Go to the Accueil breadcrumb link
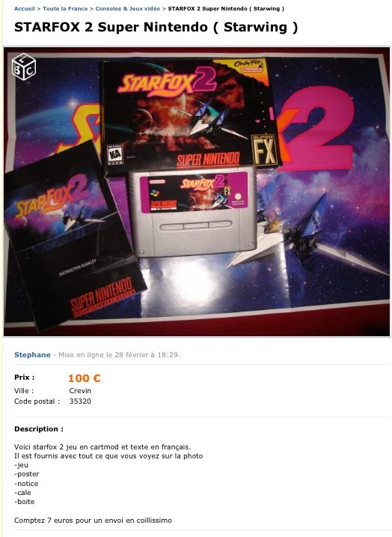 coord(24,8)
